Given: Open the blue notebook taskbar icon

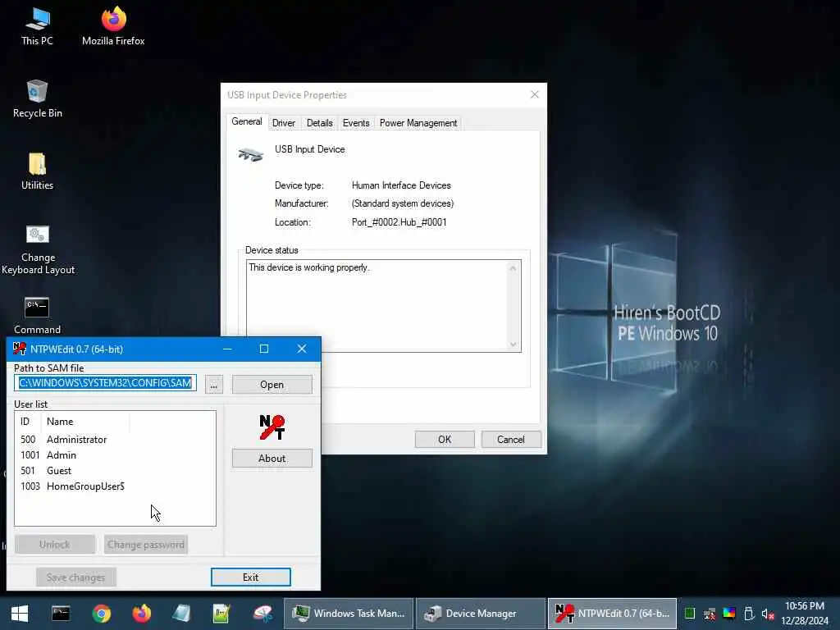Looking at the screenshot, I should click(x=181, y=614).
